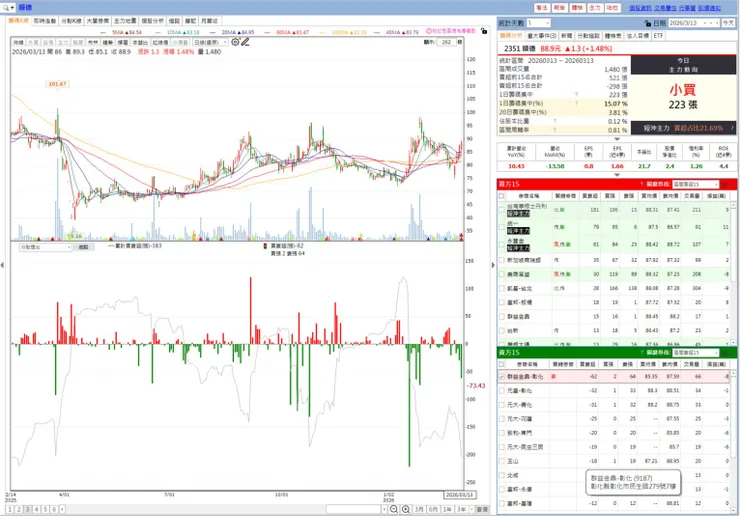Click the 今天 button

[x=729, y=23]
